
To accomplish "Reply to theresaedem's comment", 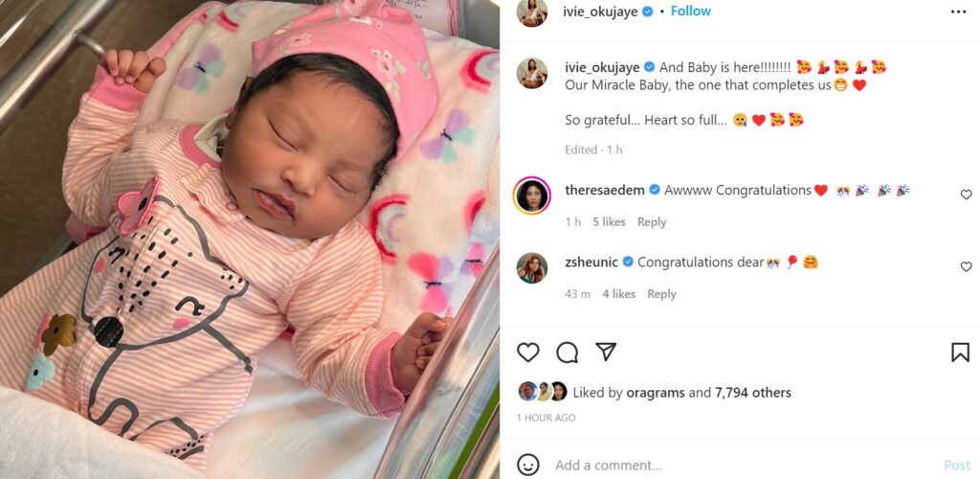I will [652, 222].
